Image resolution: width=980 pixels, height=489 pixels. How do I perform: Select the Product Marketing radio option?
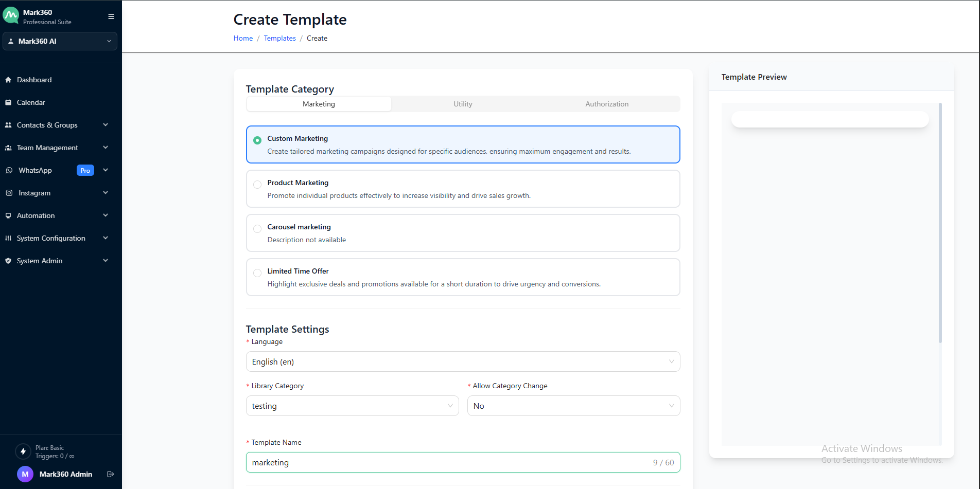point(257,185)
